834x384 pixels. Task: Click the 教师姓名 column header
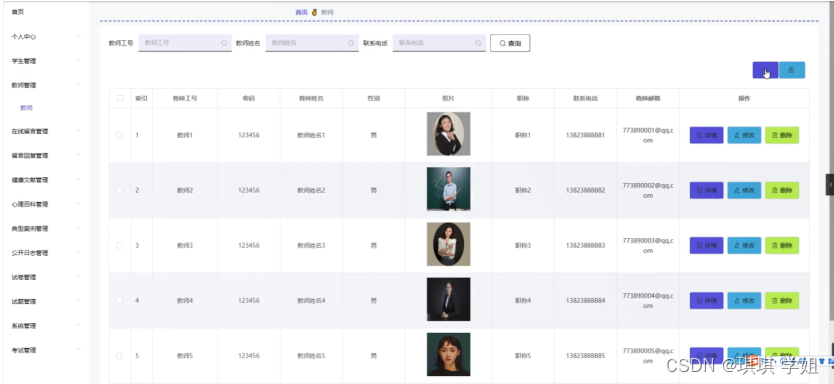click(311, 98)
